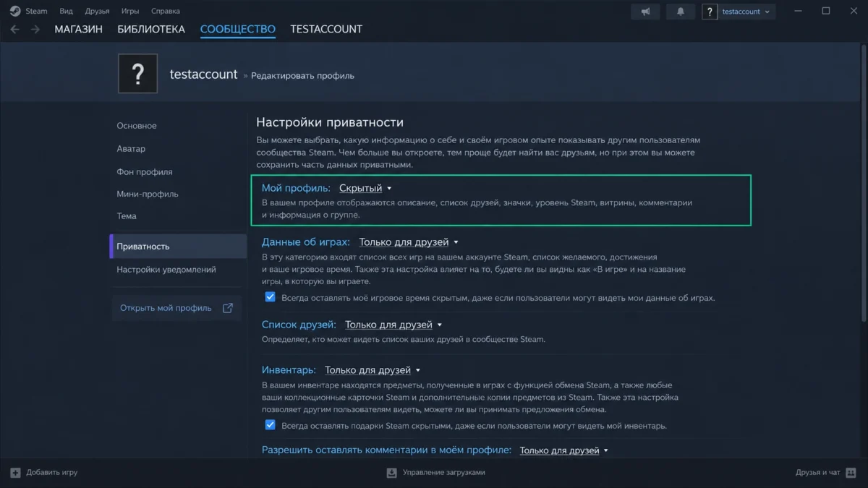This screenshot has width=868, height=488.
Task: Open Список друзей privacy dropdown
Action: (x=393, y=325)
